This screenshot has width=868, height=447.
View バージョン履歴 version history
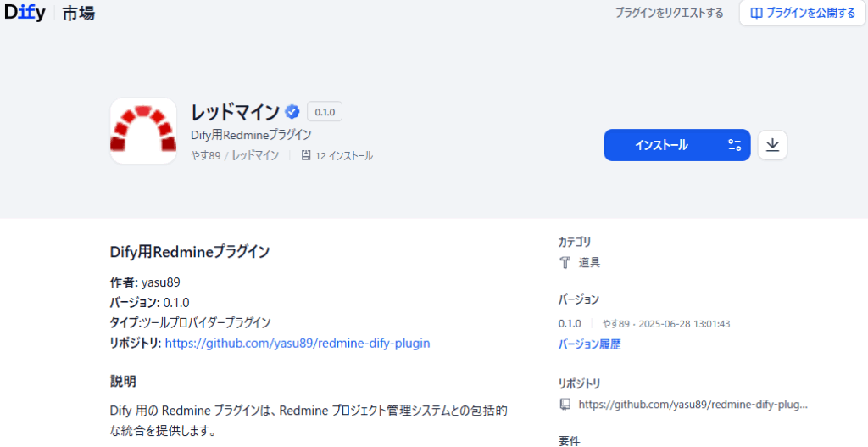590,344
